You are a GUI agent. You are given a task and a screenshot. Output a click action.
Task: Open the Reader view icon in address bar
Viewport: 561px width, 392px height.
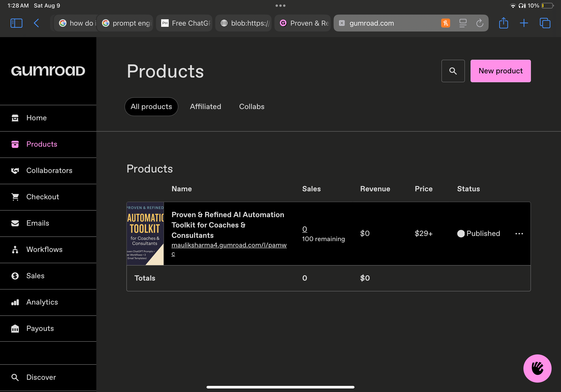pyautogui.click(x=463, y=23)
